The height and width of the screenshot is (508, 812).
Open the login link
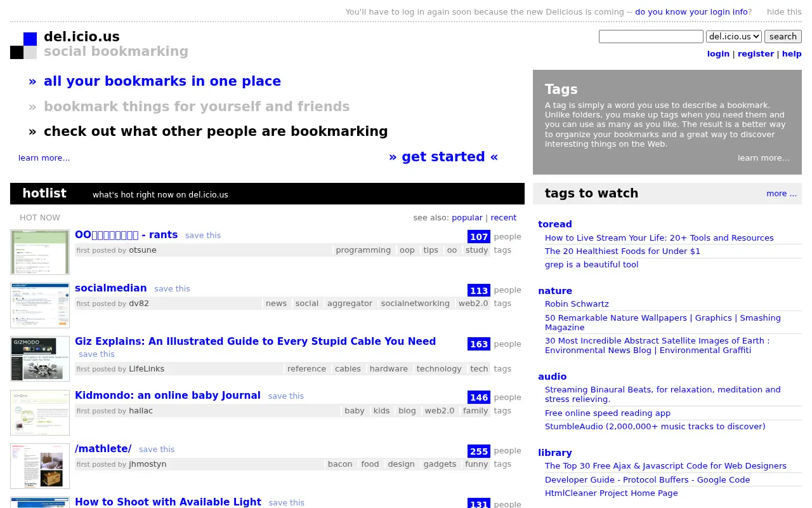click(718, 54)
